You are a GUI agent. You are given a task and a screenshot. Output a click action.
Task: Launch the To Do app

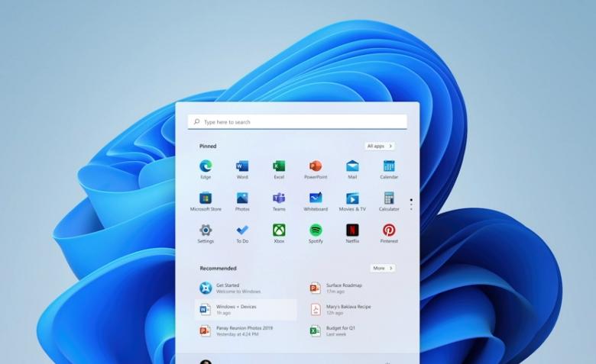point(242,234)
